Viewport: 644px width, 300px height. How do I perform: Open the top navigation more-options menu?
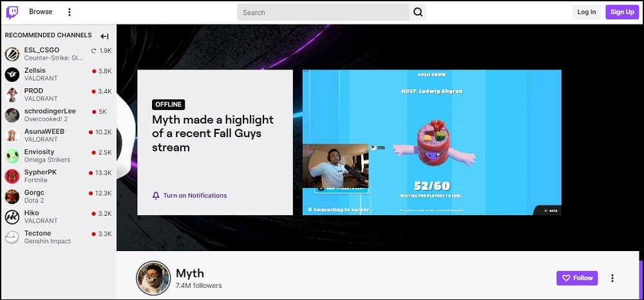69,12
